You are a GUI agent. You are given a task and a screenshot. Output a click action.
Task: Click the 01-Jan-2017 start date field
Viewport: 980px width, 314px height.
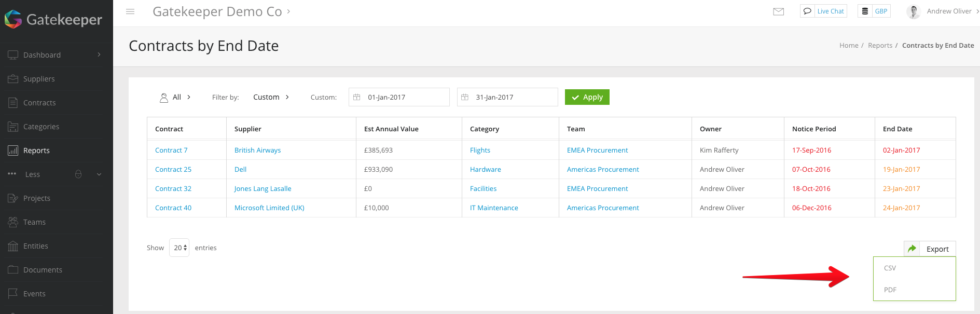click(399, 97)
